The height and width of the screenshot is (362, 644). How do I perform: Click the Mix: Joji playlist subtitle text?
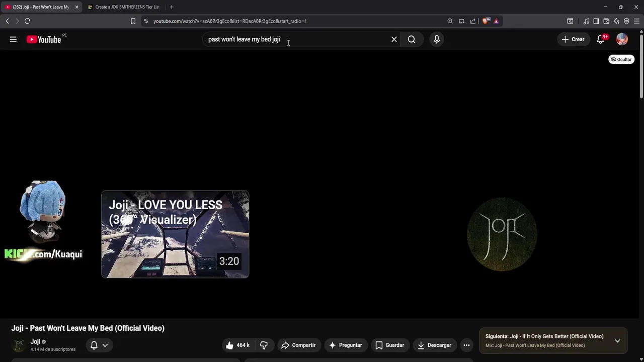click(x=535, y=345)
